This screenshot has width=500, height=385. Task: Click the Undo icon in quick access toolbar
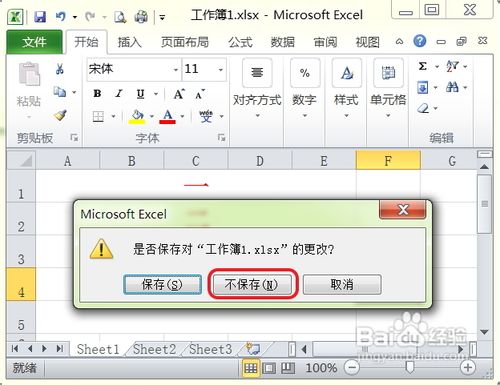pyautogui.click(x=61, y=16)
